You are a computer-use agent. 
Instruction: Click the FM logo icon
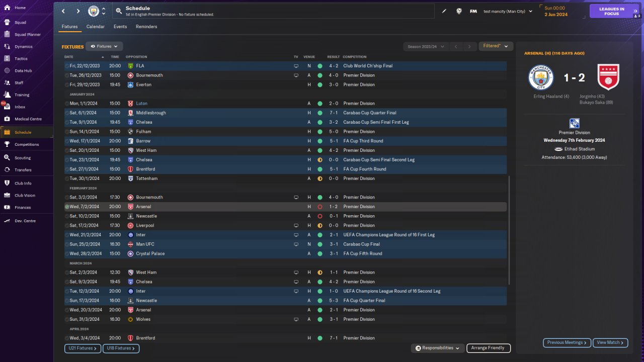pyautogui.click(x=473, y=11)
